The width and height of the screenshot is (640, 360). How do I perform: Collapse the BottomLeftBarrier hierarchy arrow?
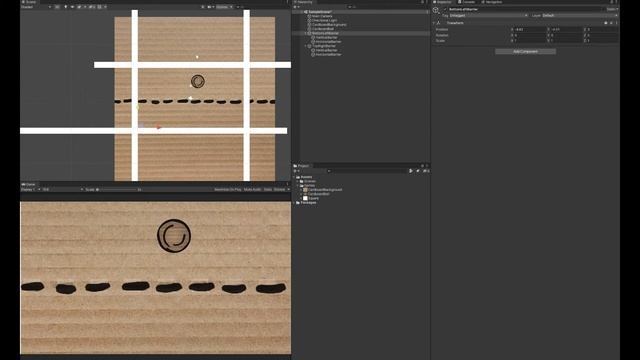(306, 33)
